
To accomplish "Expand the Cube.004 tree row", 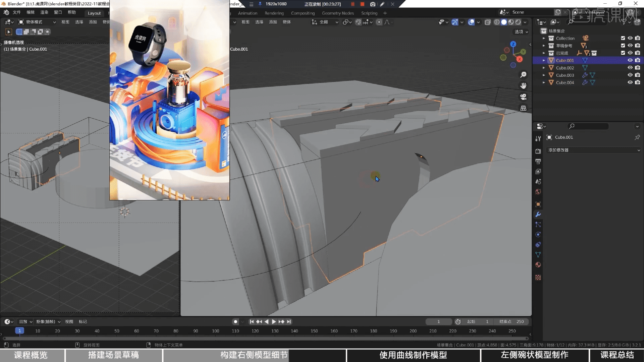I will tap(544, 82).
